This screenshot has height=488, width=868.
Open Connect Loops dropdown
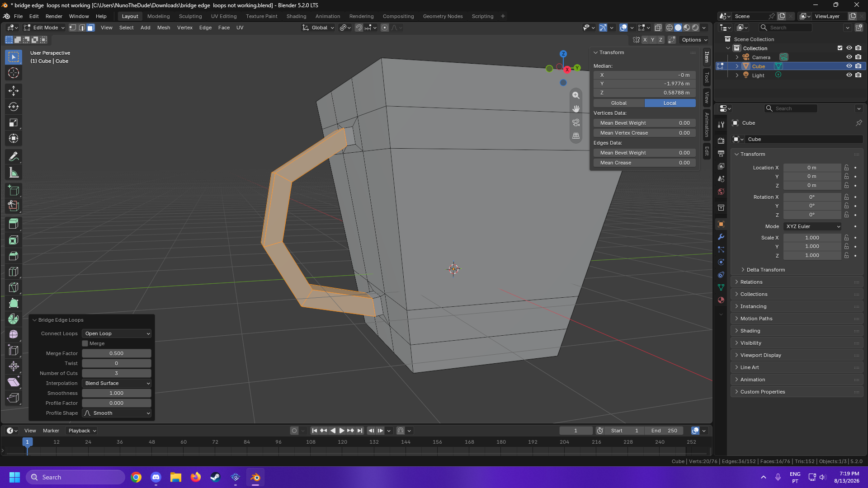[x=117, y=333]
